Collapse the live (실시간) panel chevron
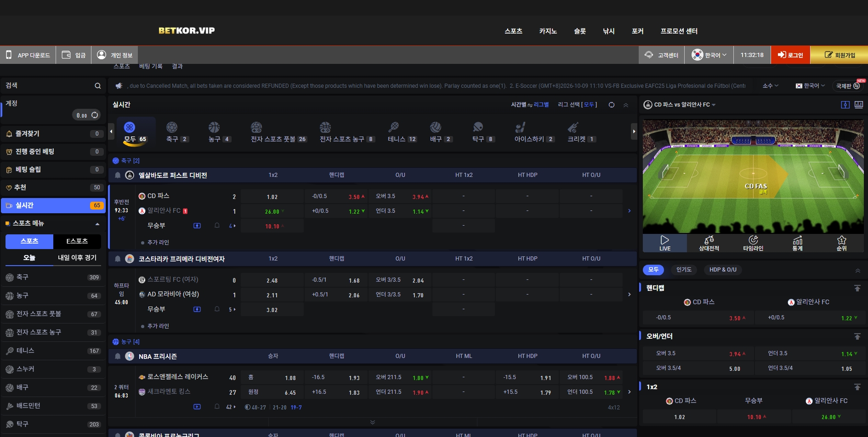 626,105
